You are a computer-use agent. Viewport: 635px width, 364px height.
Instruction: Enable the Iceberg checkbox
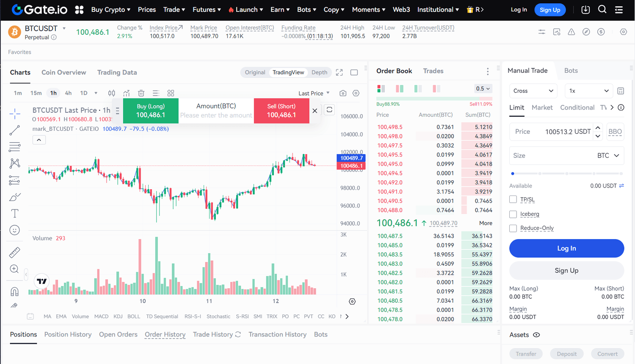513,214
